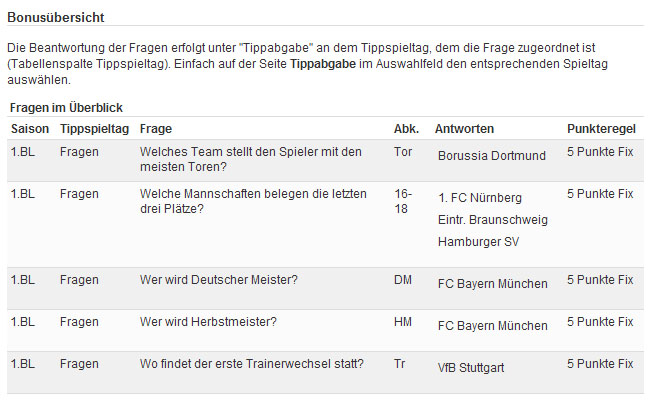Viewport: 658px width, 416px height.
Task: Click the Punkteregel column header
Action: (601, 129)
